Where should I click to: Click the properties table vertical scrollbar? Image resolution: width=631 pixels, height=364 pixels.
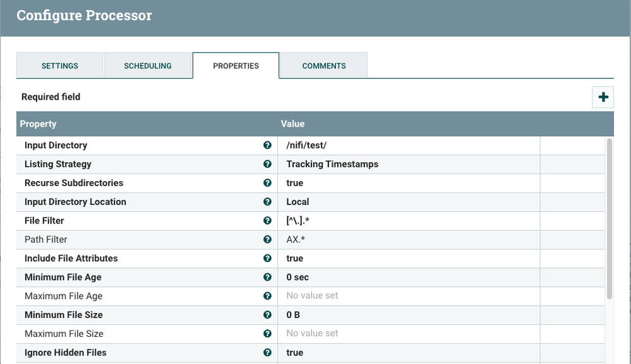tap(609, 218)
